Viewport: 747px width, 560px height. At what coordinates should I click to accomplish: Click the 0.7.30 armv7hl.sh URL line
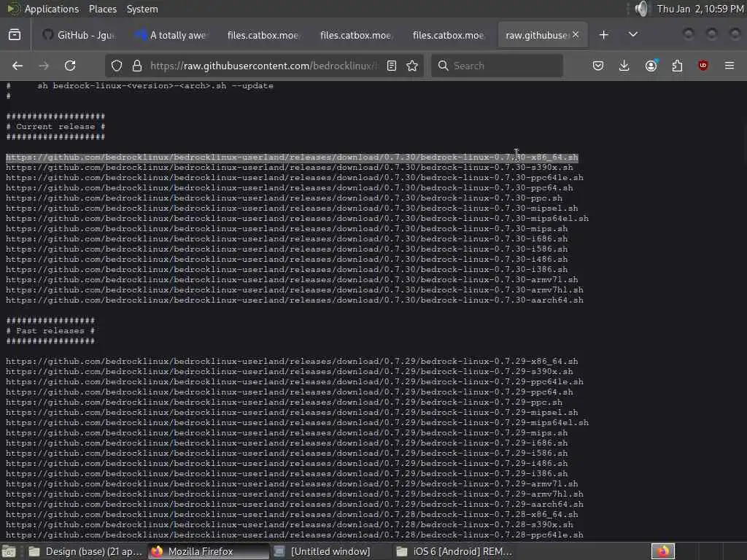[295, 290]
